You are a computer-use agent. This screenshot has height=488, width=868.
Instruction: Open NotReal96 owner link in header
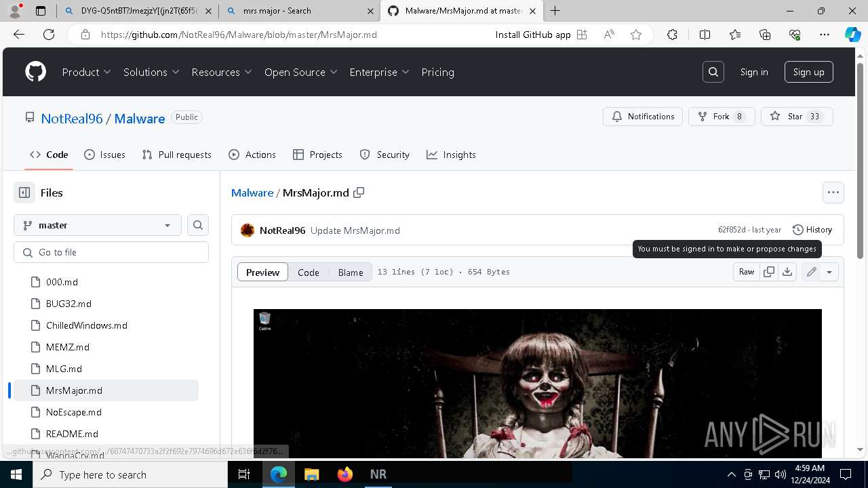(x=72, y=119)
